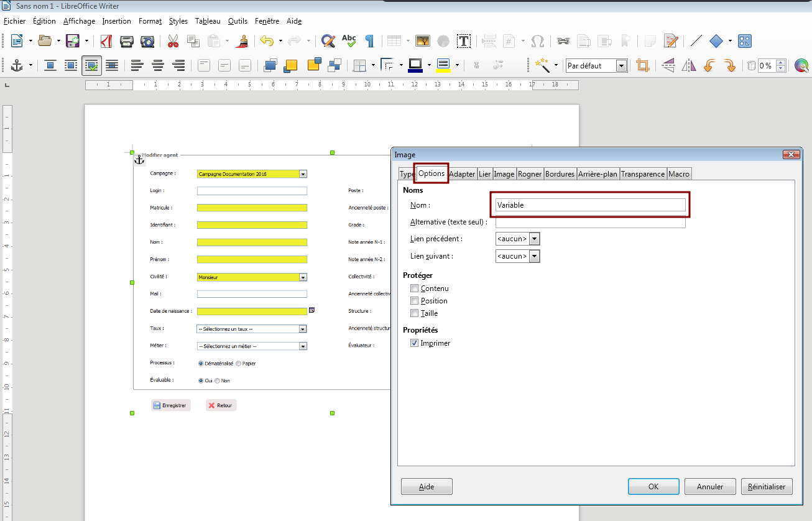Click the Insert text box icon
Image resolution: width=812 pixels, height=521 pixels.
click(x=464, y=41)
